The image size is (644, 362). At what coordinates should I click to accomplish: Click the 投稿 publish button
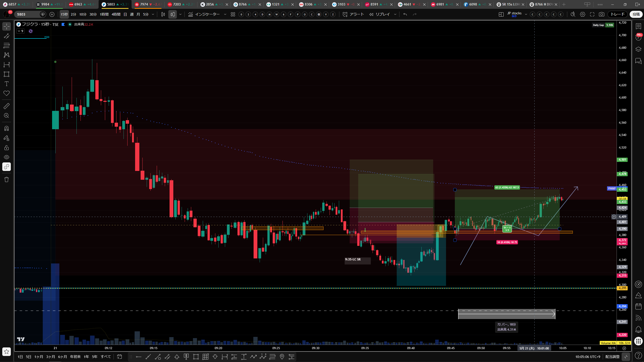coord(636,14)
